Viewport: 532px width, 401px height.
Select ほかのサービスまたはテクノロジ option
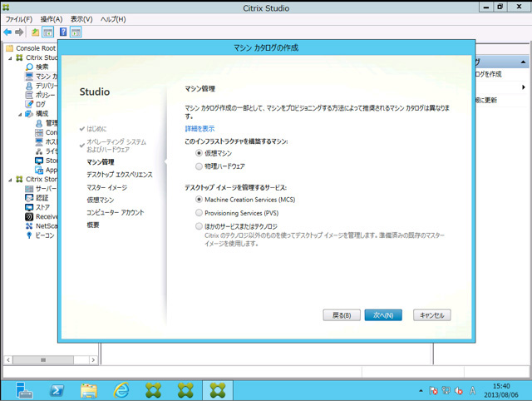click(199, 226)
